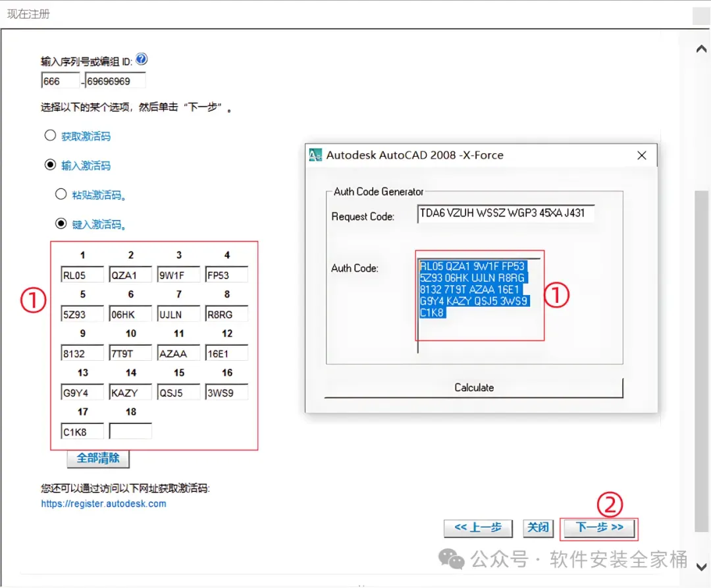This screenshot has height=588, width=711.
Task: Select the 获取激活码 radio option
Action: coord(50,136)
